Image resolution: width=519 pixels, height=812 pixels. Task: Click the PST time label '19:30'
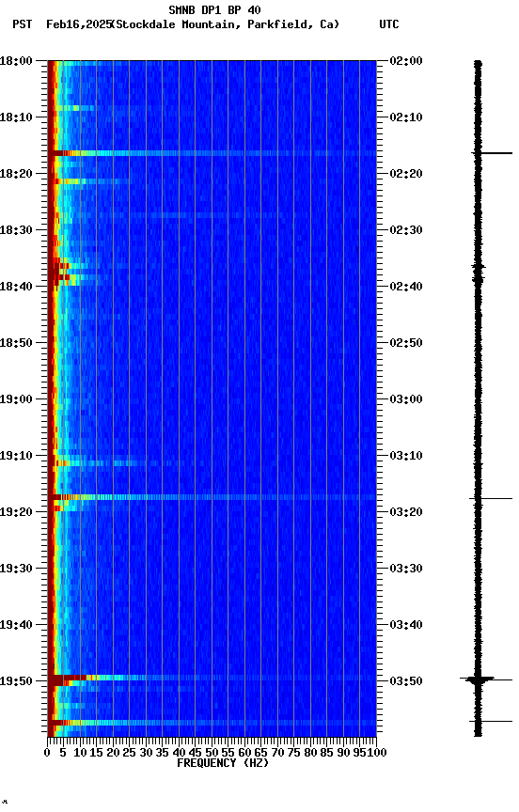pyautogui.click(x=16, y=569)
